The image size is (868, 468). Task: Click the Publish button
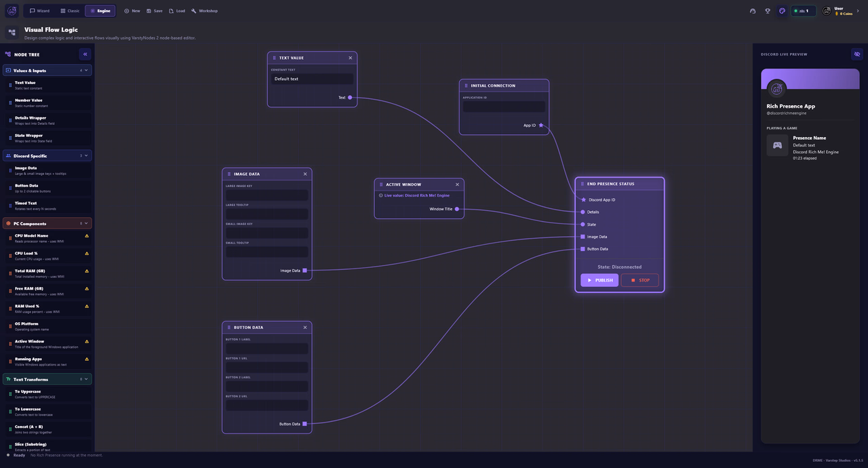pos(599,280)
